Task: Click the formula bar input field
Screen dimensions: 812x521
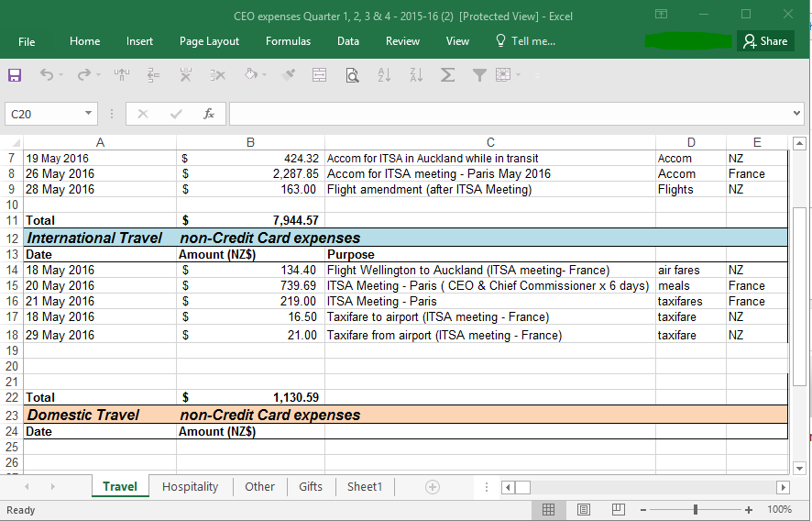Action: coord(510,114)
